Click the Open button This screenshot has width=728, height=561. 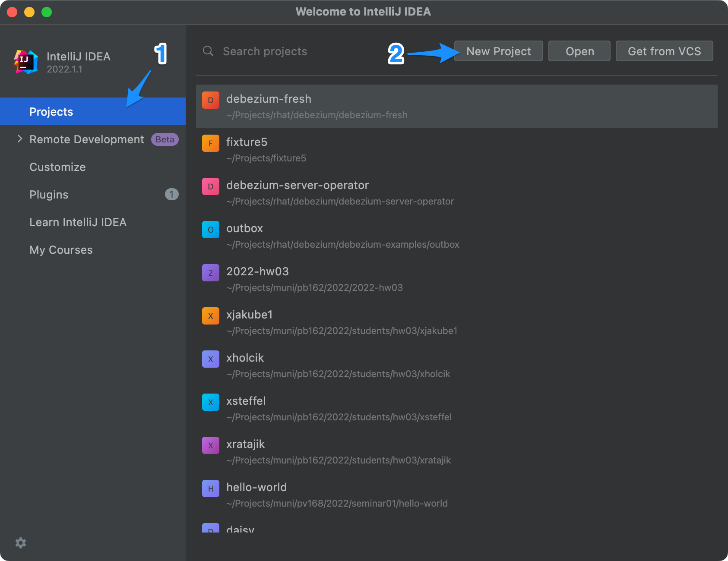579,51
